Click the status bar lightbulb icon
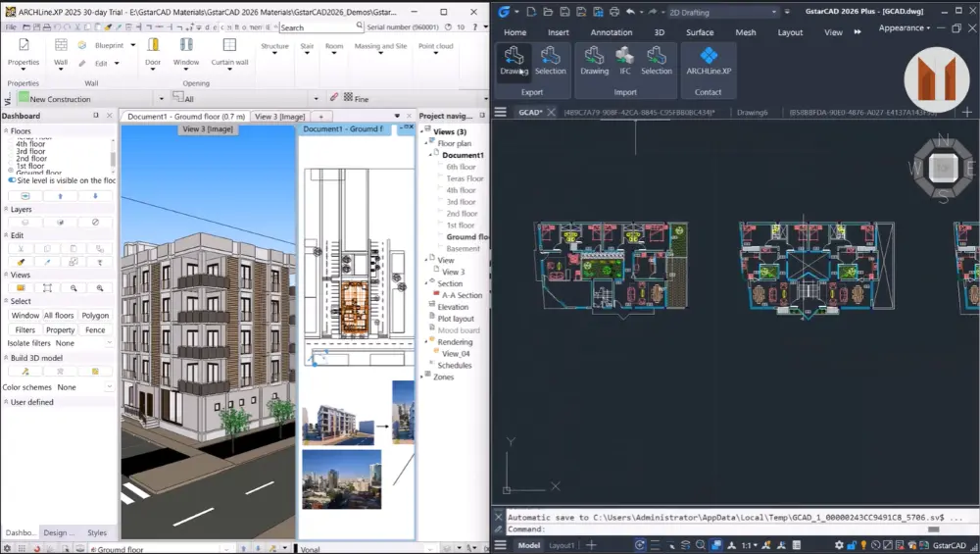980x554 pixels. point(863,545)
